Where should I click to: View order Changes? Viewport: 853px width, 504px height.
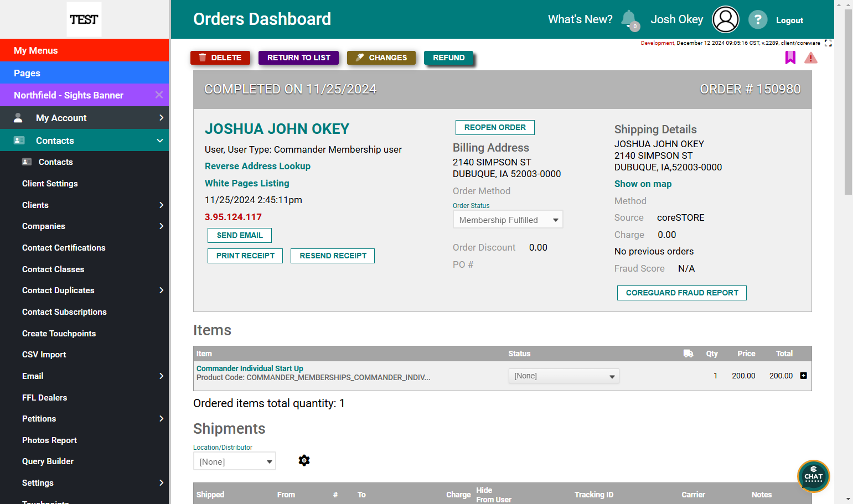click(x=381, y=58)
